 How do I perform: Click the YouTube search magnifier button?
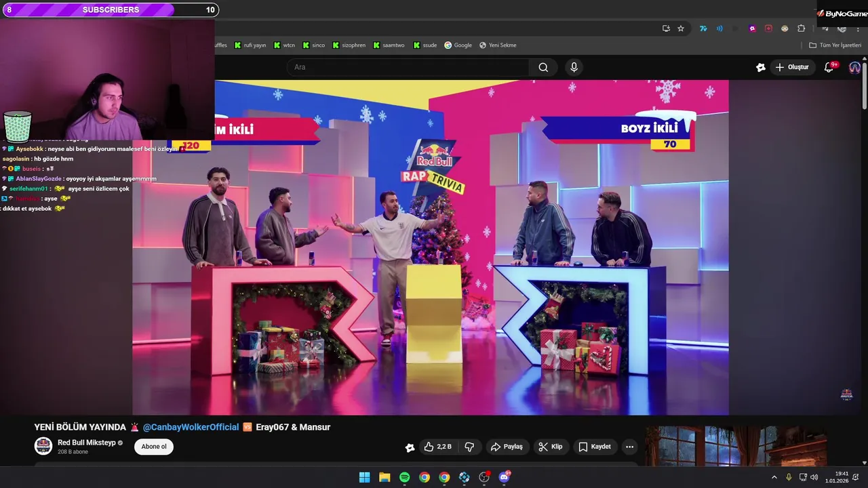coord(543,67)
